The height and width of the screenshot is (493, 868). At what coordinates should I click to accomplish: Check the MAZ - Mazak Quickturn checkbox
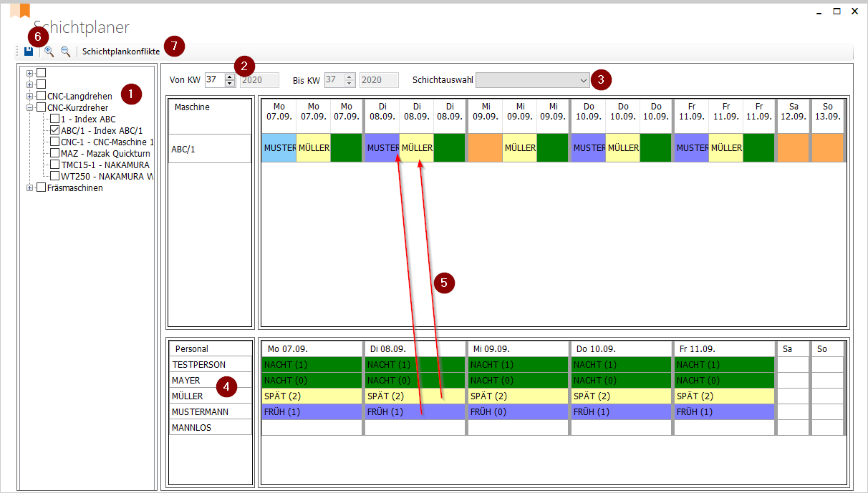pos(55,153)
